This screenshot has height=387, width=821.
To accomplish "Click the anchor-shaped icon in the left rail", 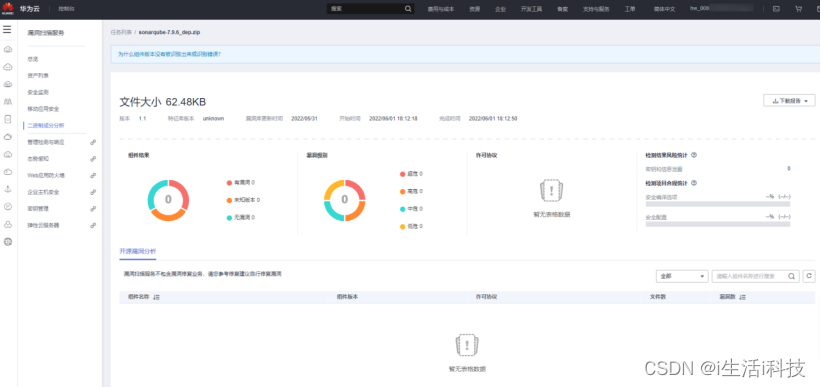I will 8,189.
